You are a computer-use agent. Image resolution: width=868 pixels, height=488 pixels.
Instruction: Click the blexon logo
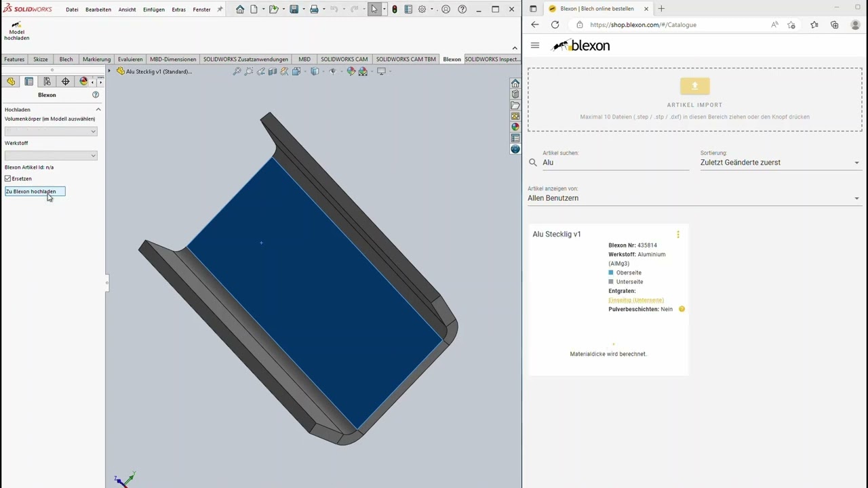581,45
